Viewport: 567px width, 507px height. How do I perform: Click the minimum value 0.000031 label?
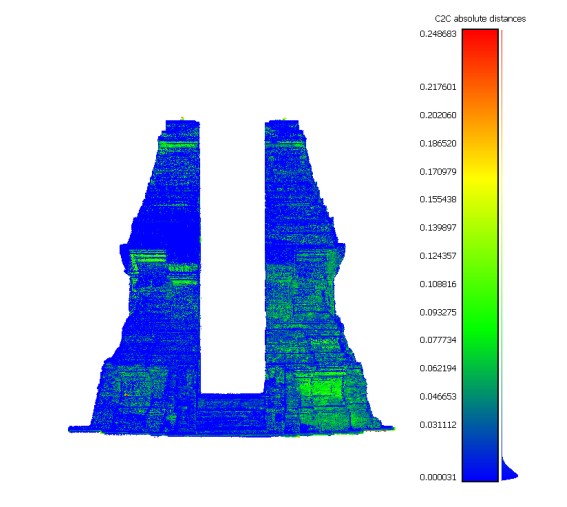pos(438,477)
